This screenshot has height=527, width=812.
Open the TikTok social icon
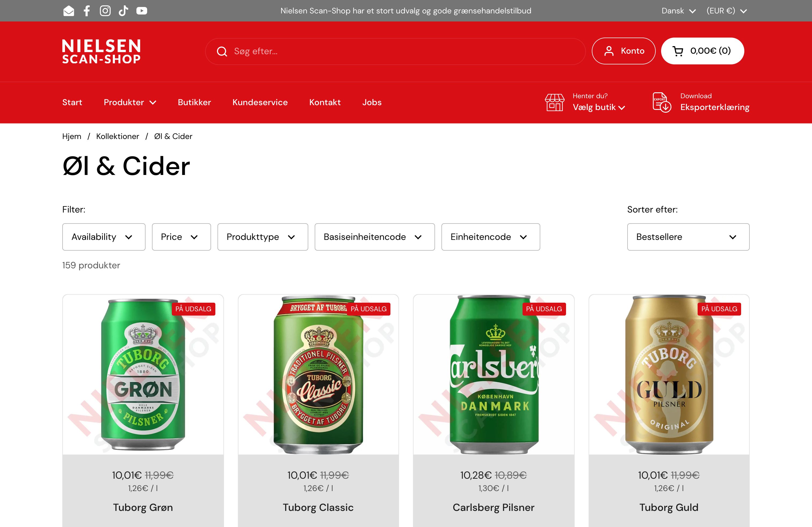123,11
